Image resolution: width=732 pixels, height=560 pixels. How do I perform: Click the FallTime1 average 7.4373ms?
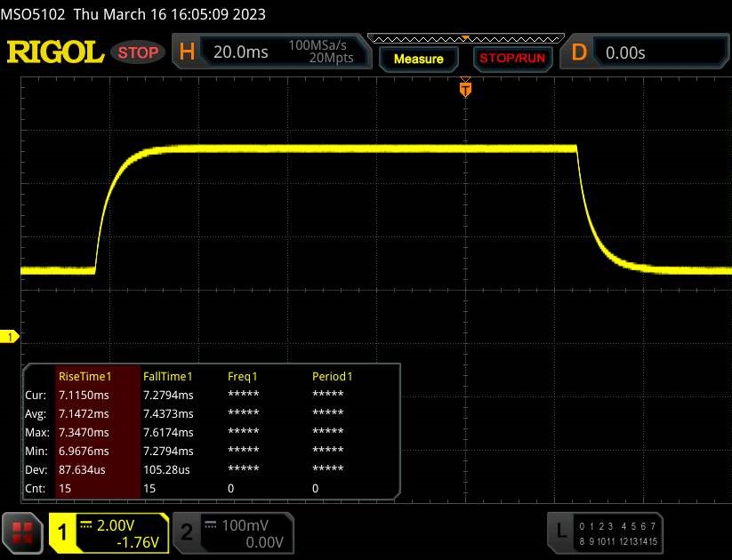coord(168,414)
